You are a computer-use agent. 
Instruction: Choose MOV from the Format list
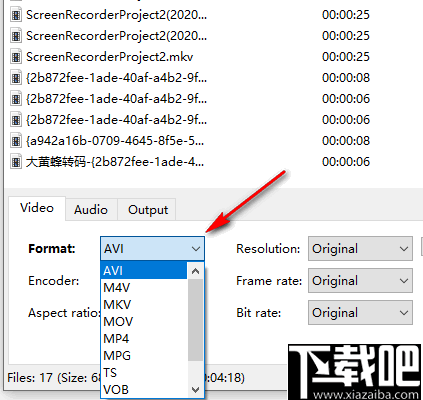coord(144,321)
